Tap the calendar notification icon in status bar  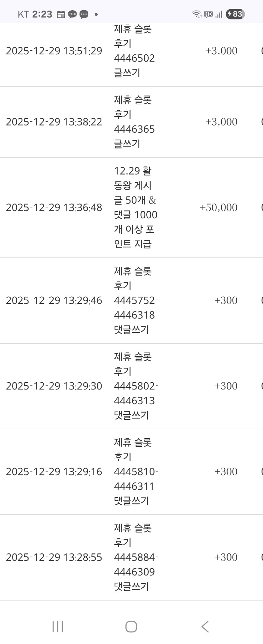tap(61, 14)
